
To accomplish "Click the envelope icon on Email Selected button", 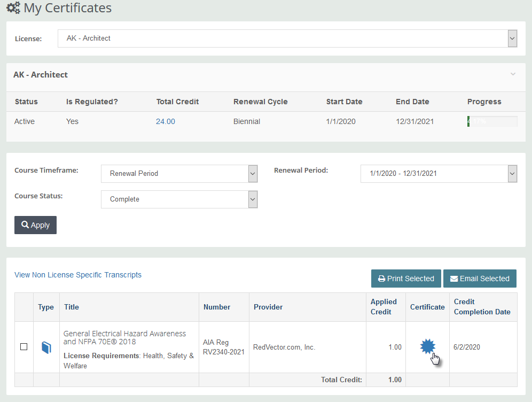I will click(x=454, y=278).
